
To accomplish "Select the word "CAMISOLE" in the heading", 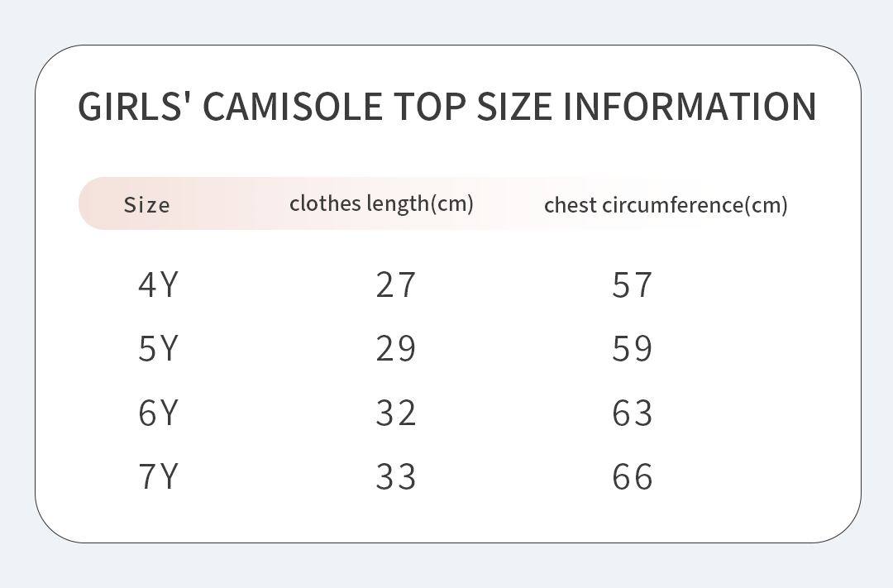I will (293, 107).
